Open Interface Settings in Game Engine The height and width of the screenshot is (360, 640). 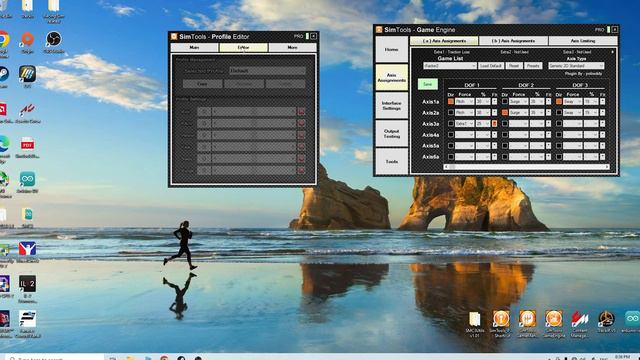pos(391,106)
